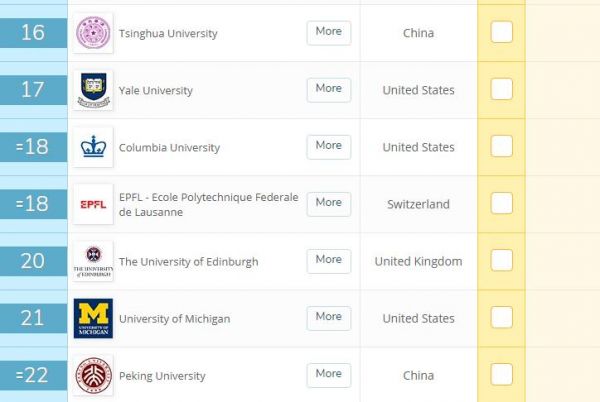Screen dimensions: 600x402
Task: Open More dropdown for Columbia University
Action: click(328, 146)
